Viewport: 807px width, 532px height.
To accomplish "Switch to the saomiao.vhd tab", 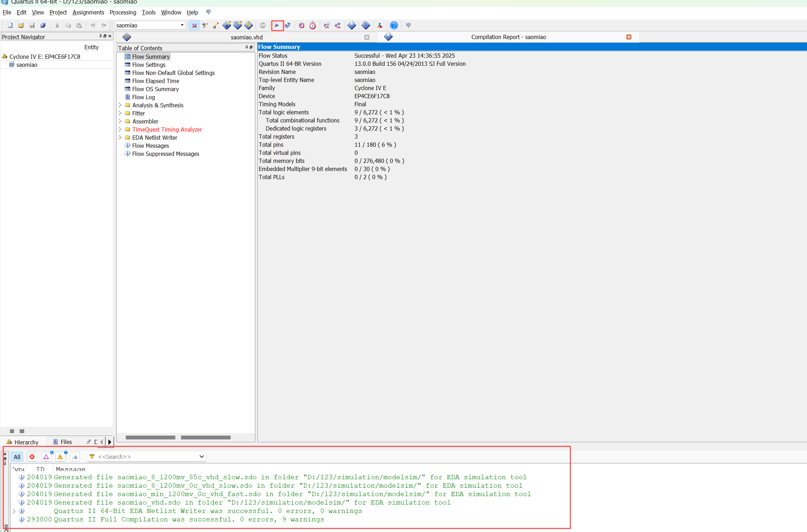I will coord(246,37).
